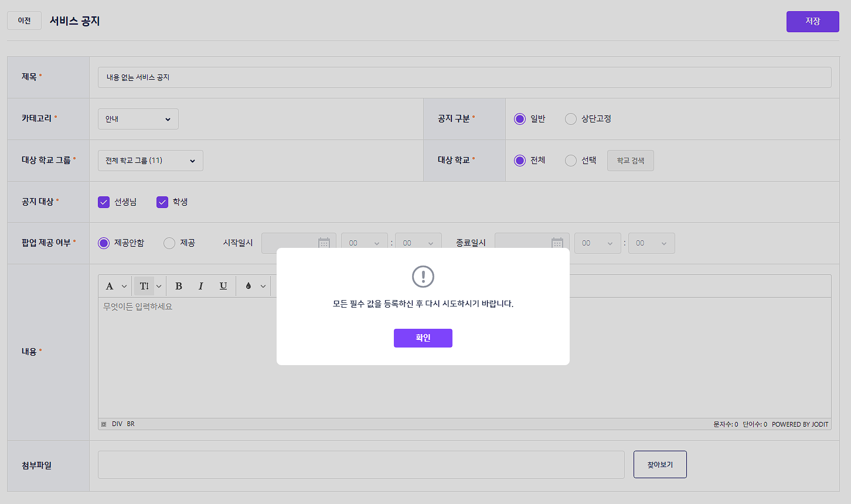Open the 카테고리 dropdown showing 안내
The width and height of the screenshot is (851, 504).
[x=138, y=119]
